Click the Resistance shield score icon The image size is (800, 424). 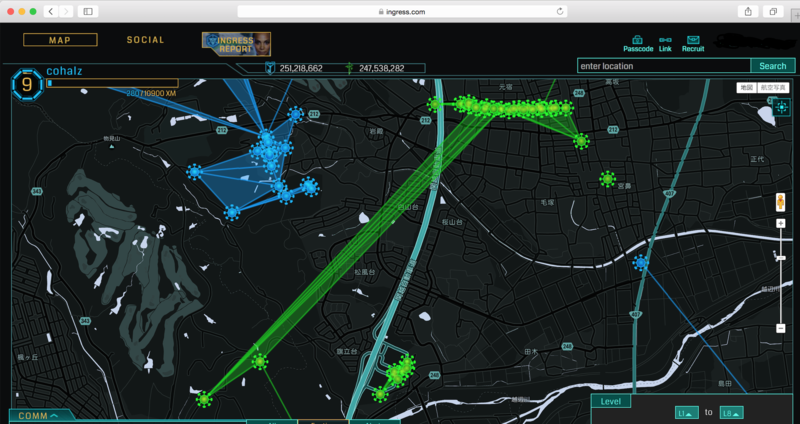pos(270,68)
